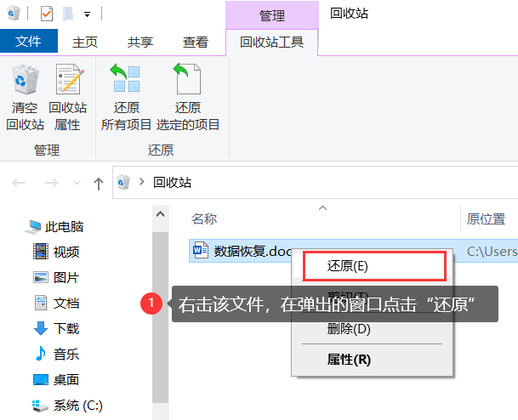Switch to the 主页 ribbon tab
518x420 pixels.
pyautogui.click(x=85, y=42)
